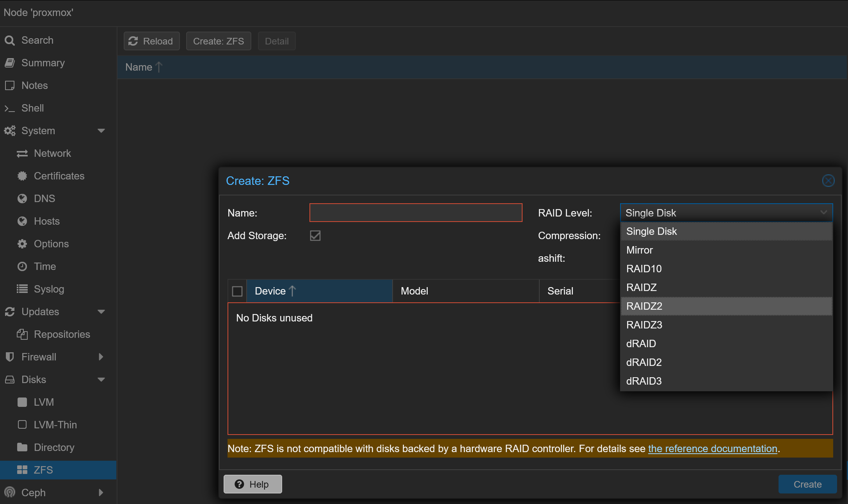Expand the Firewall submenu arrow

pyautogui.click(x=101, y=357)
